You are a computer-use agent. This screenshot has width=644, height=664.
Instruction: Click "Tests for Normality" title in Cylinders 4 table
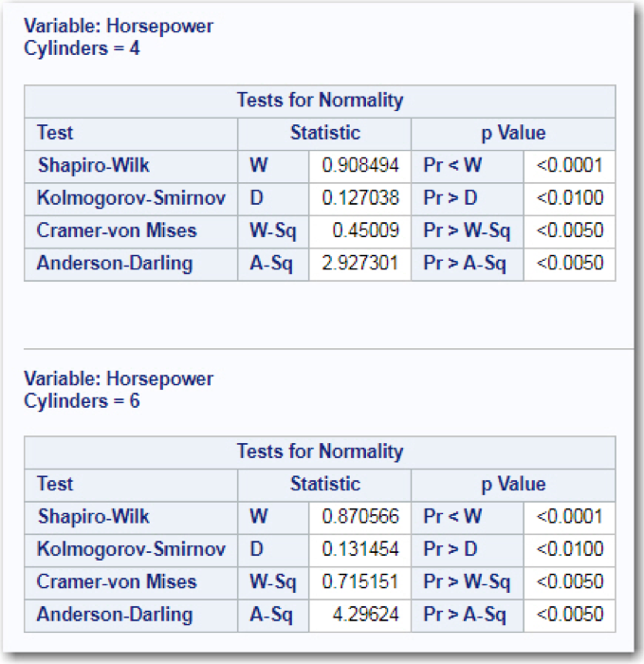pos(320,101)
